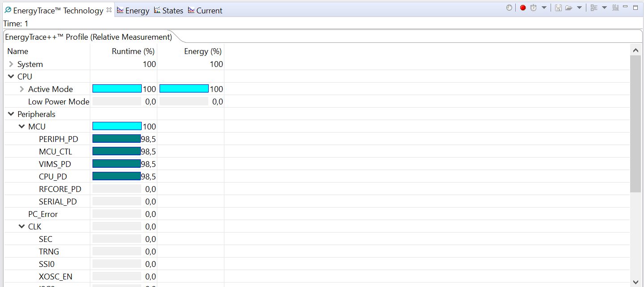Viewport: 644px width, 287px height.
Task: Click the Name column header
Action: pos(47,51)
